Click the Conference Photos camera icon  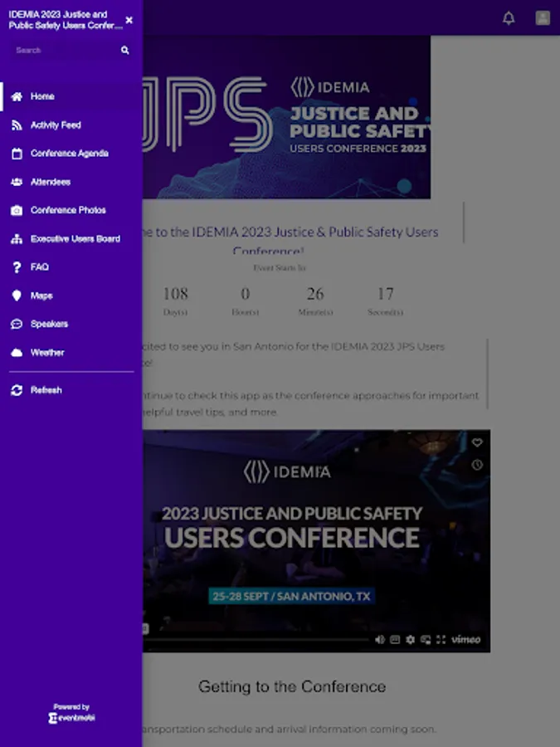tap(17, 211)
